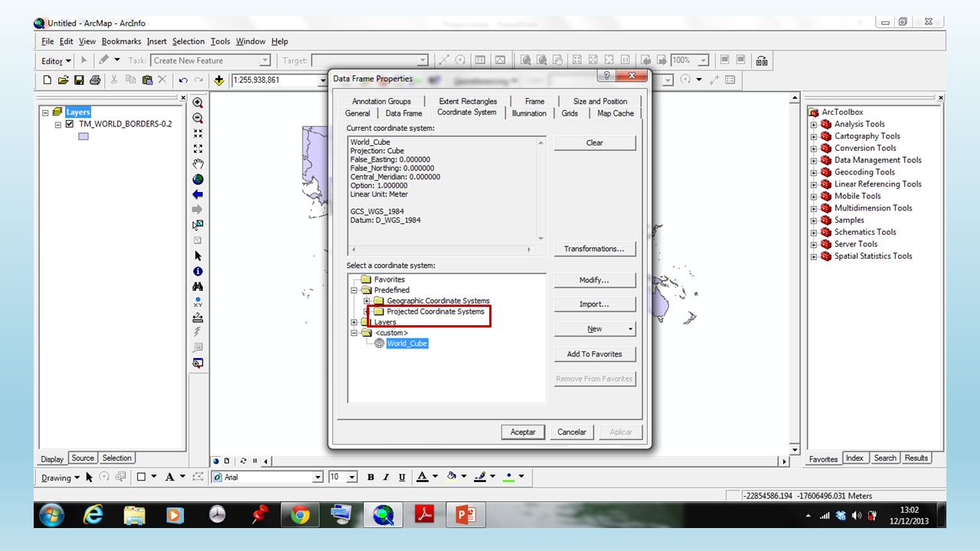
Task: Apply underline text formatting
Action: click(x=403, y=477)
